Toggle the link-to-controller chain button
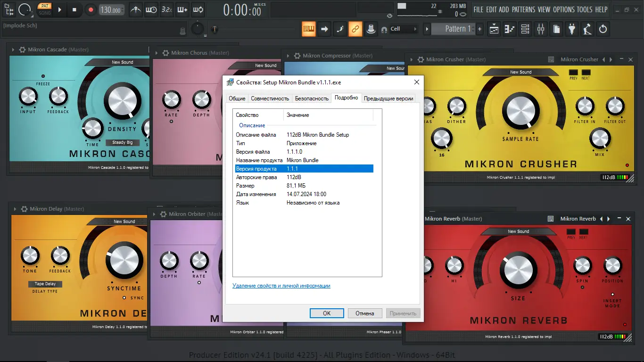Screen dimensions: 644x362 point(355,29)
